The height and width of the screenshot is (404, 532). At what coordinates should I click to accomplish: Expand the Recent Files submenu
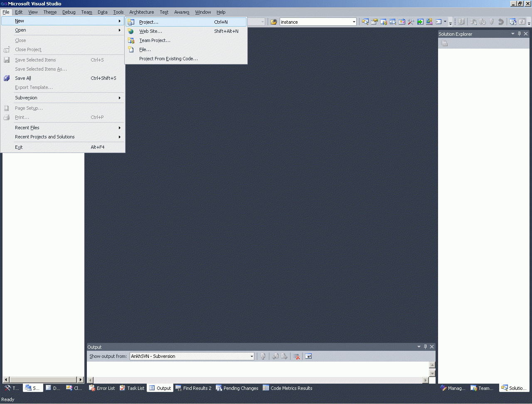(x=63, y=128)
